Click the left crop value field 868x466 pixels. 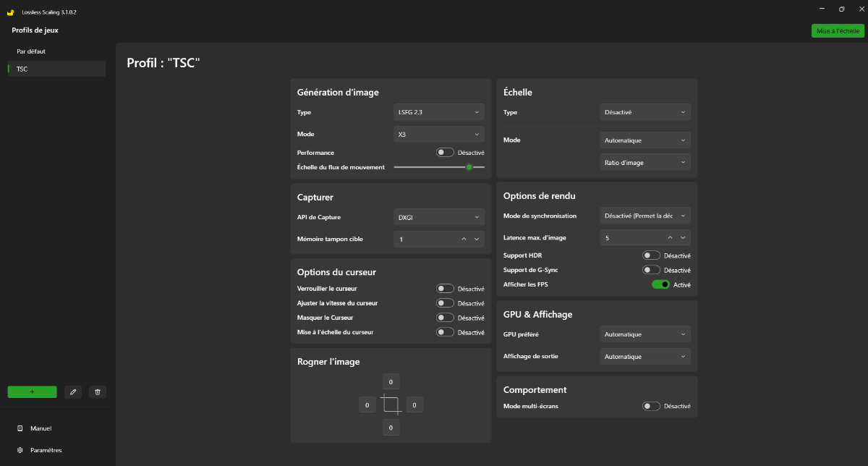[x=367, y=405]
